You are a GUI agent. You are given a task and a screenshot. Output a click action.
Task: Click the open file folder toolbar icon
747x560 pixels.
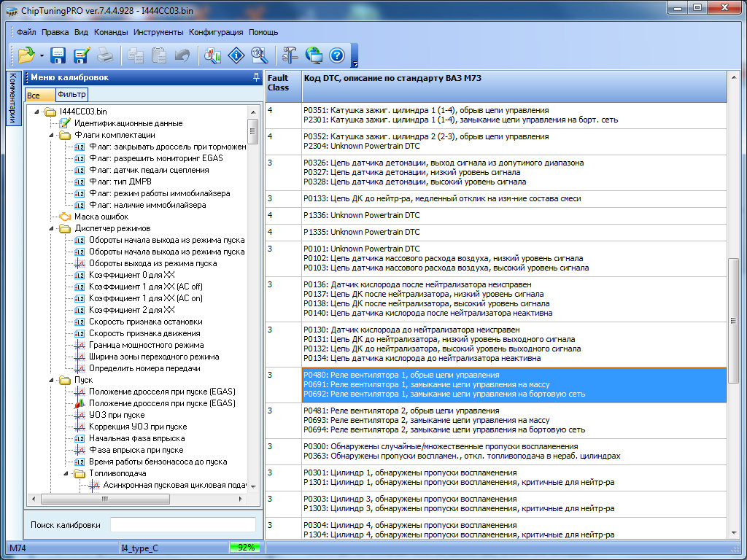[x=26, y=55]
